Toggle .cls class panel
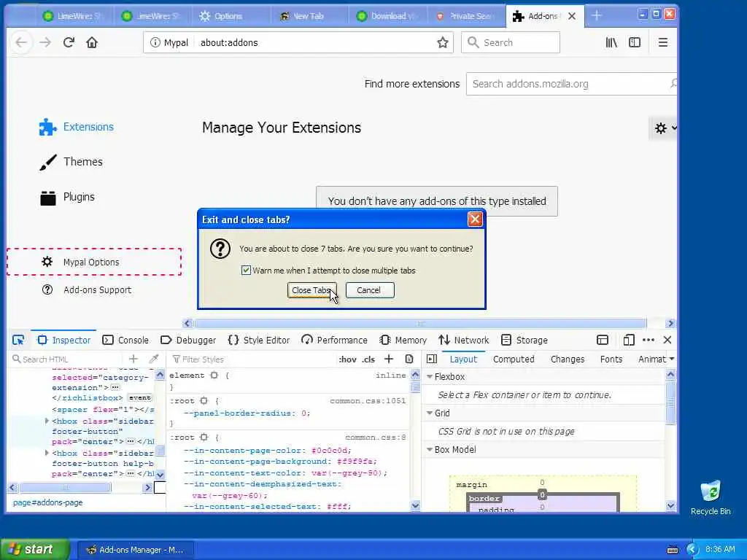Screen dimensions: 747x560 [368, 359]
